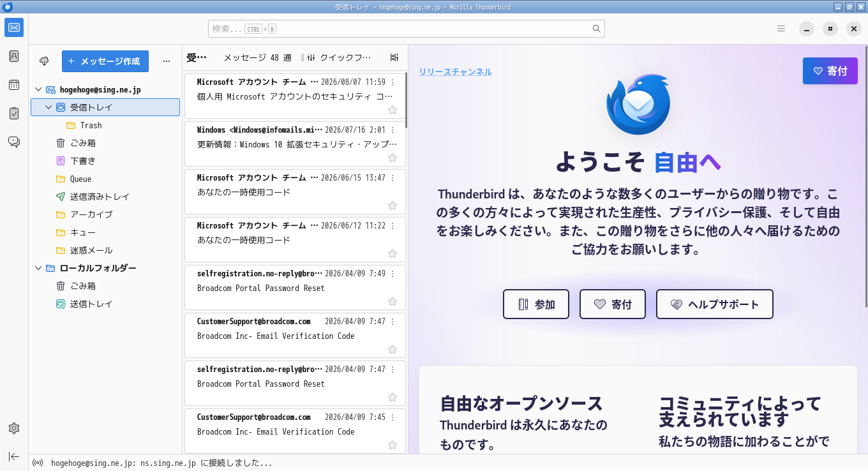Click the get messages cloud icon

coord(44,61)
